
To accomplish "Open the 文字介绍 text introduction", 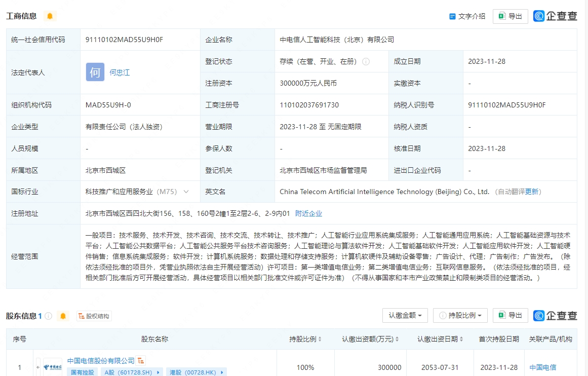I will point(467,16).
